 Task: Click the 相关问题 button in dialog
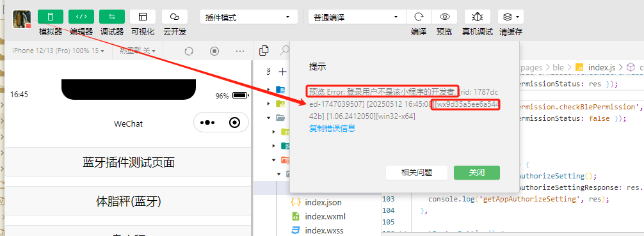pos(417,173)
